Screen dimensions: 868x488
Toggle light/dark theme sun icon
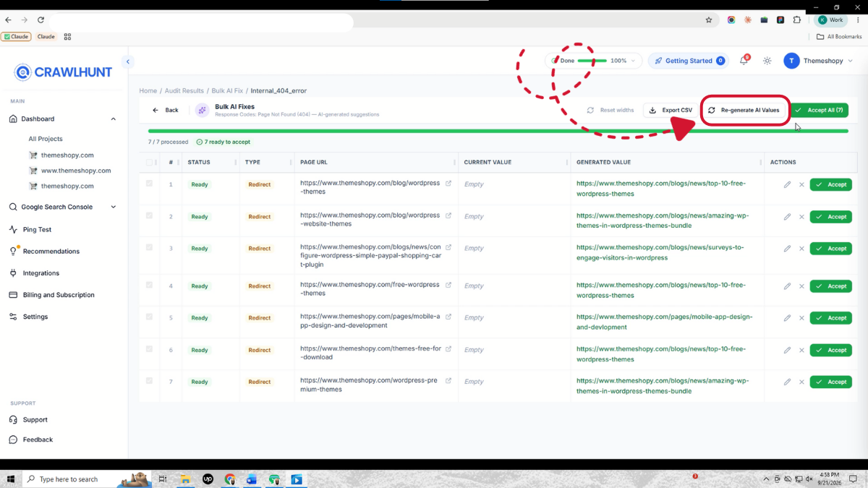click(767, 61)
